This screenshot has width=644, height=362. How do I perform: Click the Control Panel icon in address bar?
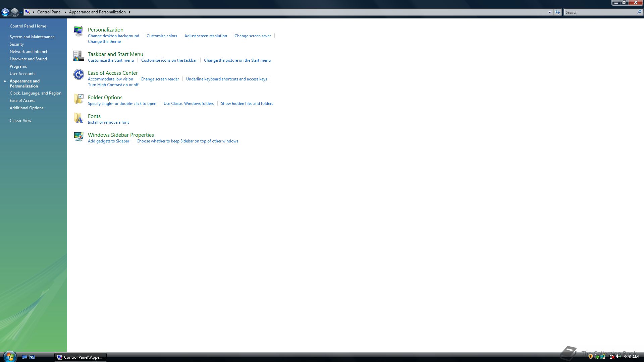pyautogui.click(x=28, y=12)
